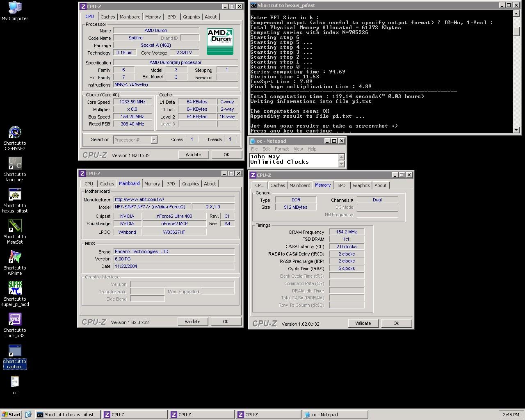The image size is (525, 420).
Task: Click the AMD Duron processor logo
Action: pos(220,41)
